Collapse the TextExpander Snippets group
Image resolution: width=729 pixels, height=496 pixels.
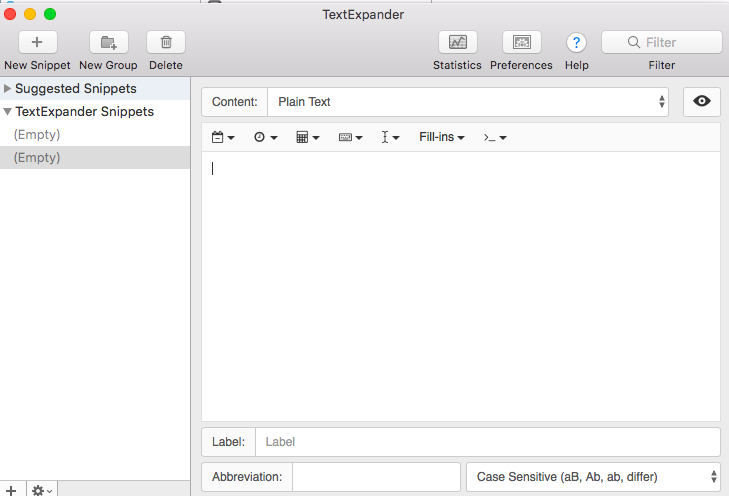[7, 112]
